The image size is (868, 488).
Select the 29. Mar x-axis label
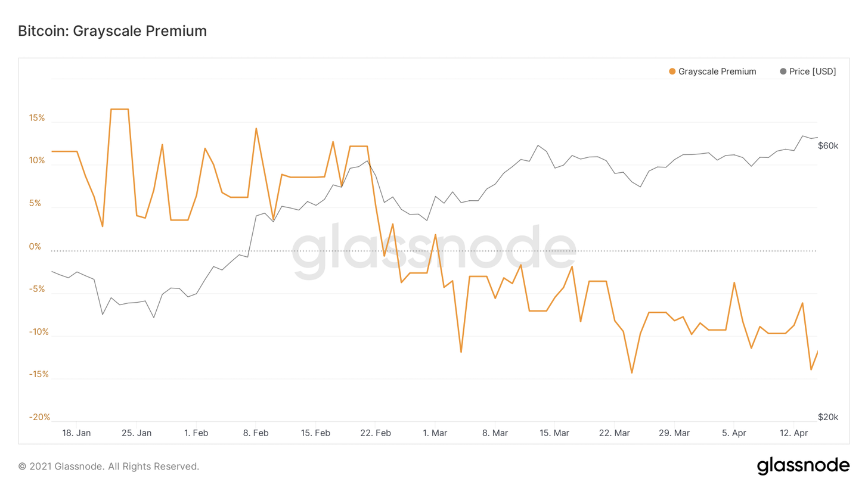pos(674,433)
